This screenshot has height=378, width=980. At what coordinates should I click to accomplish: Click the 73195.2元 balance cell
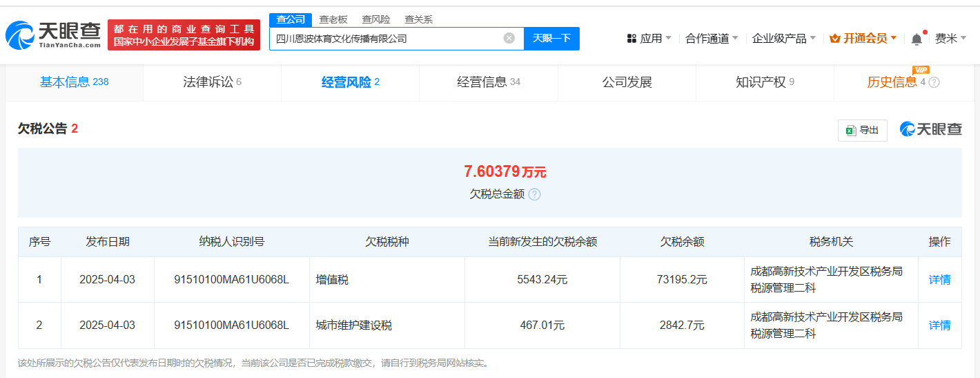(682, 280)
